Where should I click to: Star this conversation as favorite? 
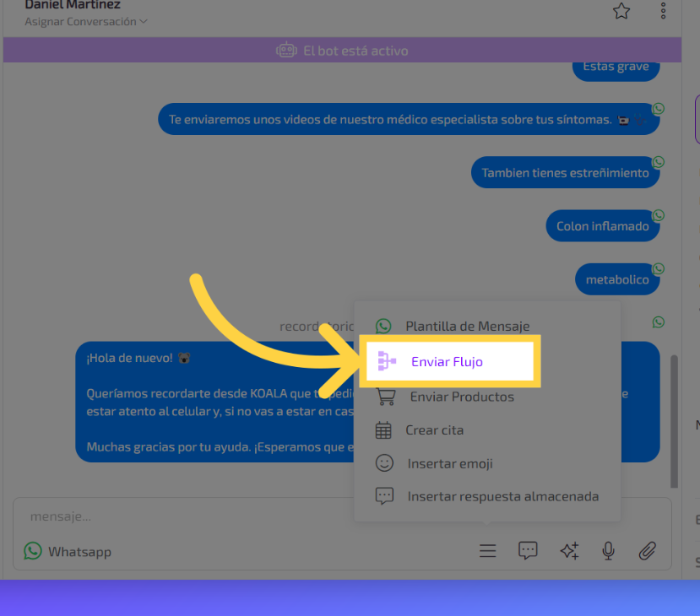coord(621,11)
